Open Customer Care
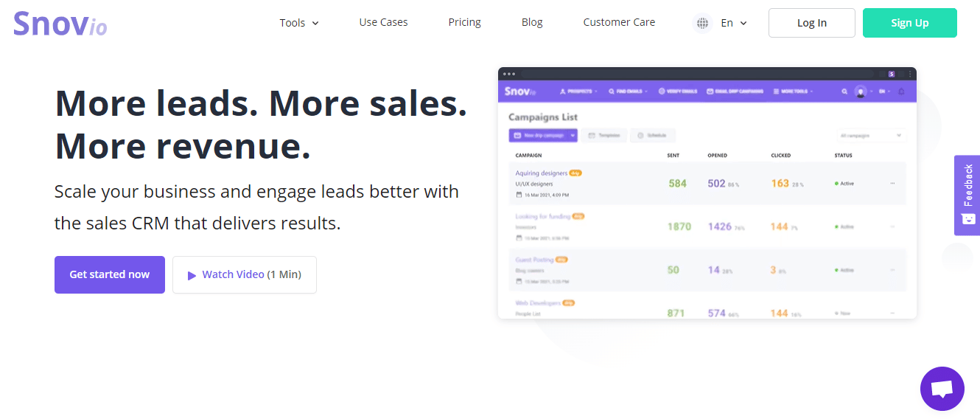This screenshot has width=980, height=419. 619,22
